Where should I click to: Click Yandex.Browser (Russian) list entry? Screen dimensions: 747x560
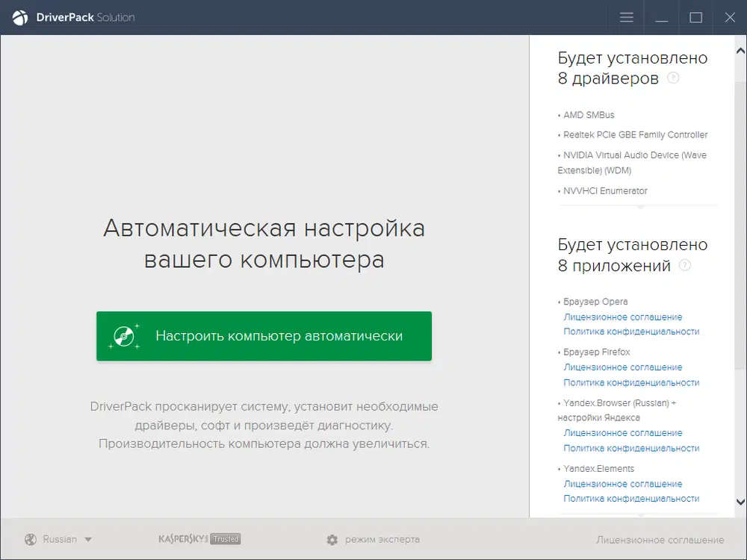point(617,411)
